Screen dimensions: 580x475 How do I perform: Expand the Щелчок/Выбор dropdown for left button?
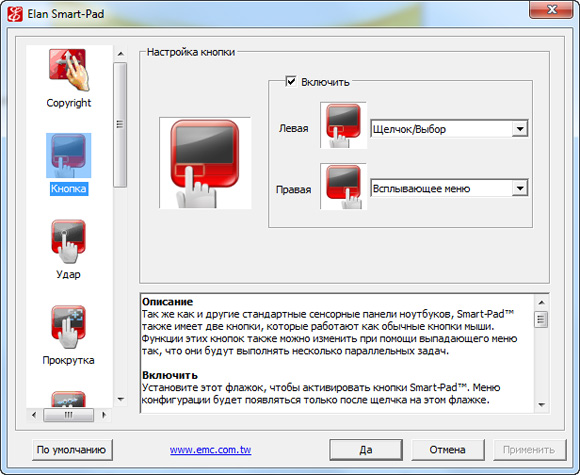coord(520,129)
